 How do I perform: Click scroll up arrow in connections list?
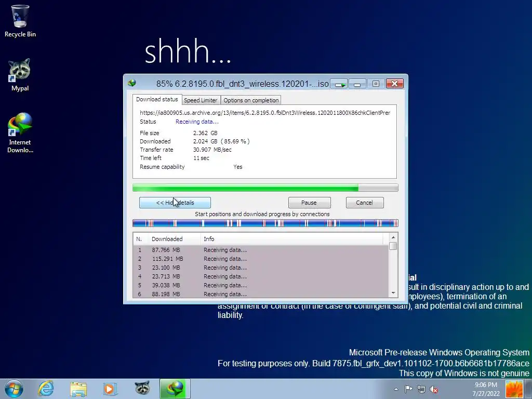click(x=393, y=237)
